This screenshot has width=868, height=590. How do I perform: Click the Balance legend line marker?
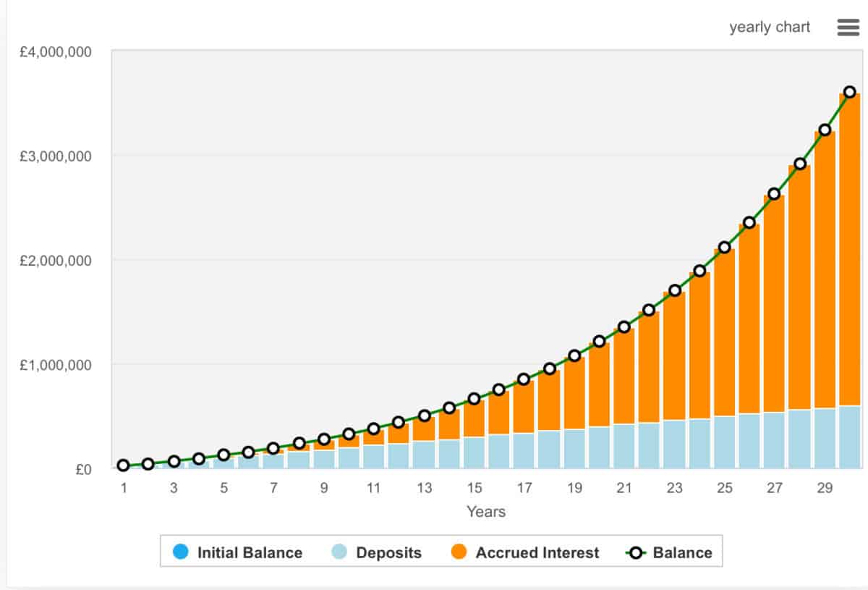click(x=636, y=553)
